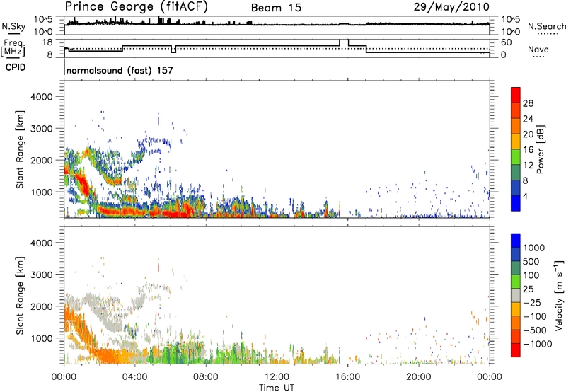The image size is (566, 392).
Task: Click the 'Slant Range [km]' label of Velocity panel
Action: (x=20, y=296)
